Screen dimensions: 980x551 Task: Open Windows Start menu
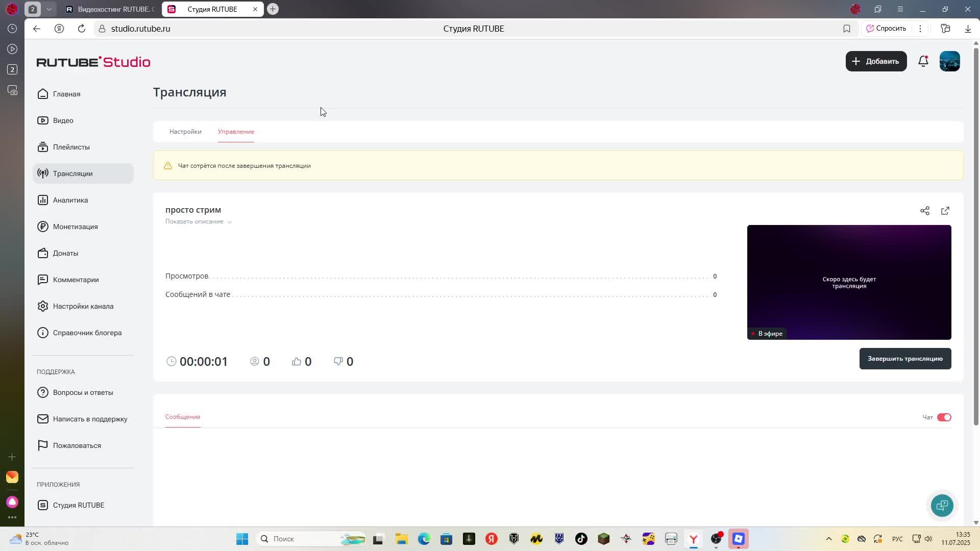[242, 539]
